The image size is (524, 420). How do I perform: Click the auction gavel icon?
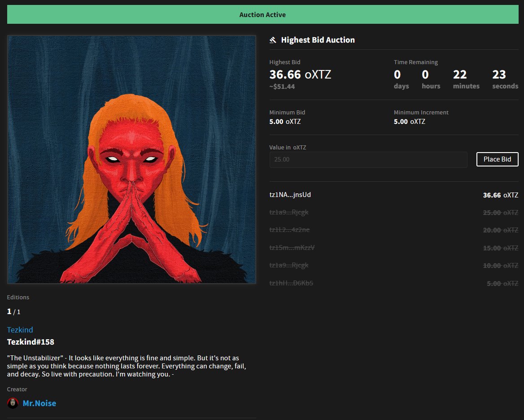tap(273, 40)
